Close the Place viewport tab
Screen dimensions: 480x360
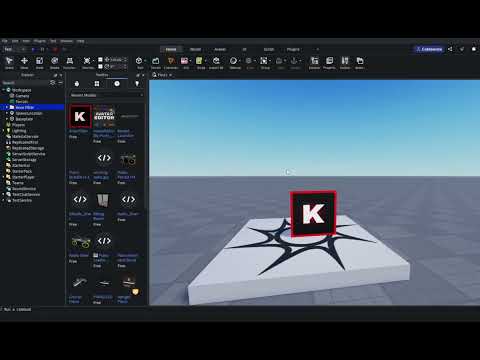pos(170,75)
